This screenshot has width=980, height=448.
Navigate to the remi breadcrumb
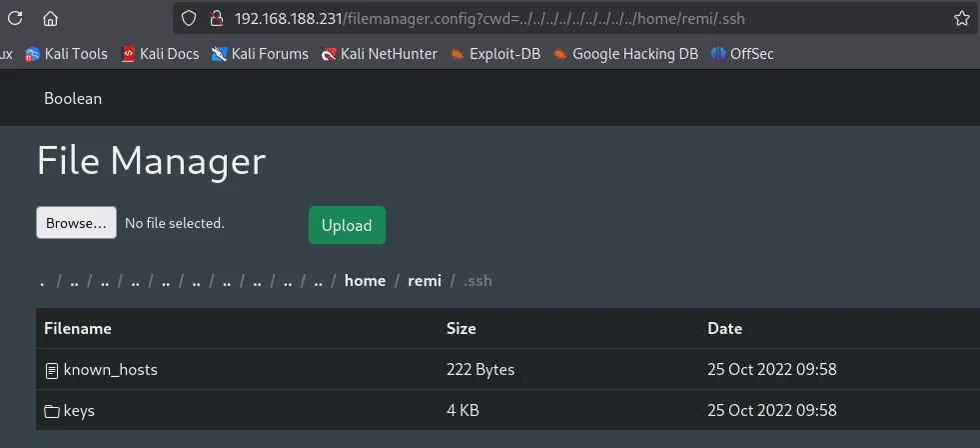click(425, 281)
